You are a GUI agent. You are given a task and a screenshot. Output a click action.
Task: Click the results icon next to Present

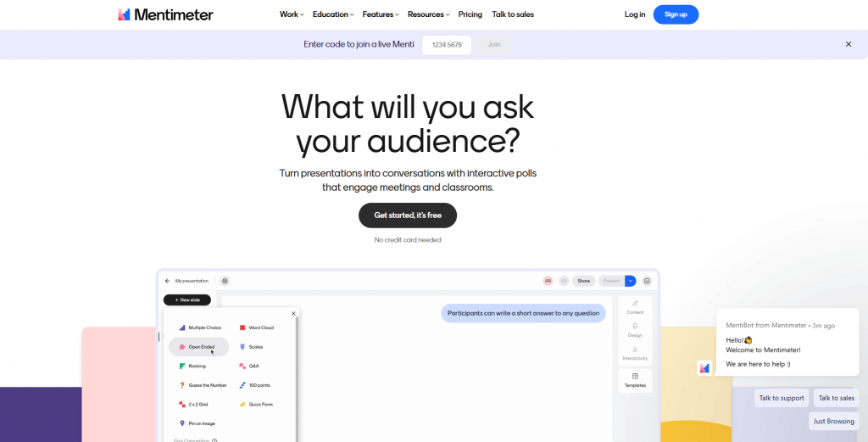(647, 281)
